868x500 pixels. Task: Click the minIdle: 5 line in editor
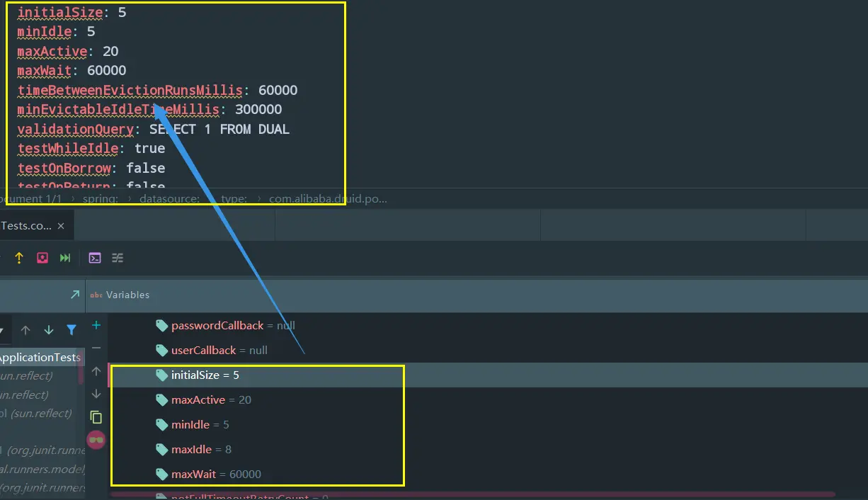click(x=56, y=32)
